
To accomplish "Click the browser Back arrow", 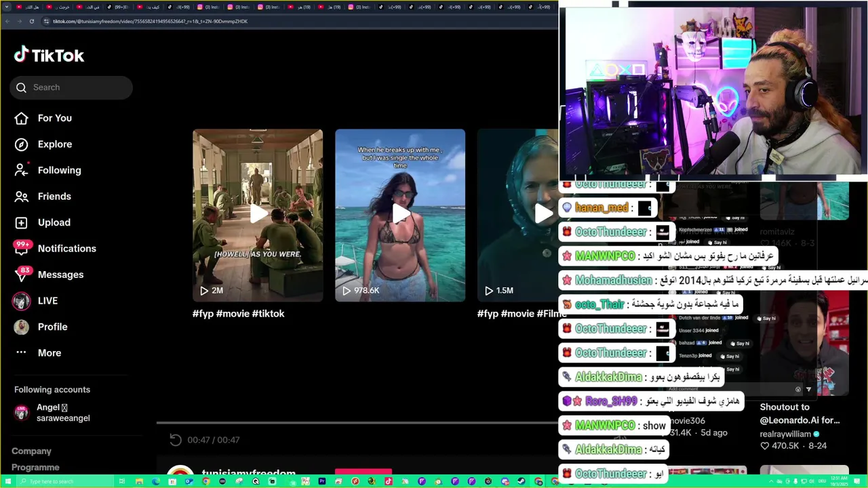I will pos(7,21).
